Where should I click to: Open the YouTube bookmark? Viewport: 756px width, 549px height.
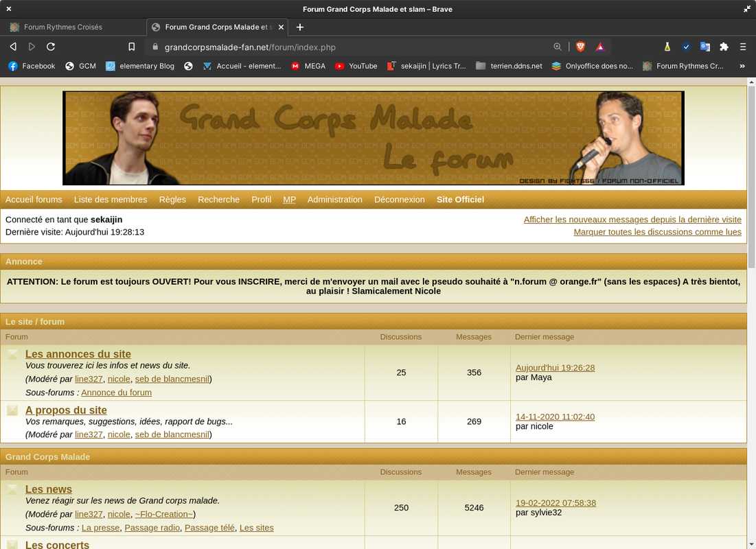(x=356, y=66)
